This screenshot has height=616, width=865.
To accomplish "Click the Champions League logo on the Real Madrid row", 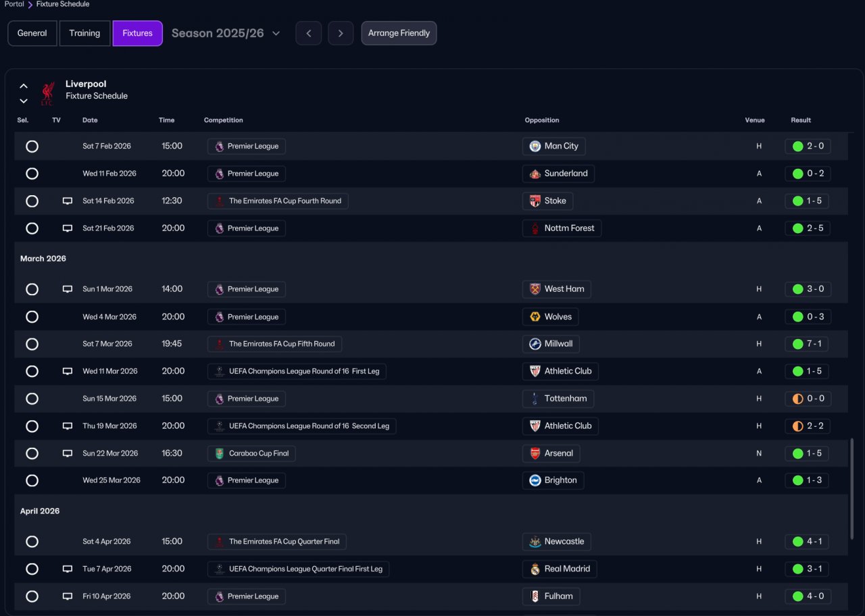I will [220, 569].
